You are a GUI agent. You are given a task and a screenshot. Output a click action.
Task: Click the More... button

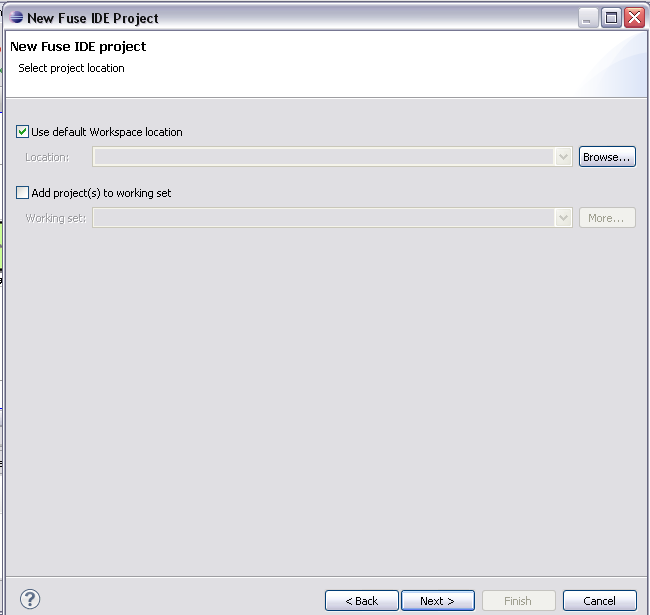click(607, 218)
